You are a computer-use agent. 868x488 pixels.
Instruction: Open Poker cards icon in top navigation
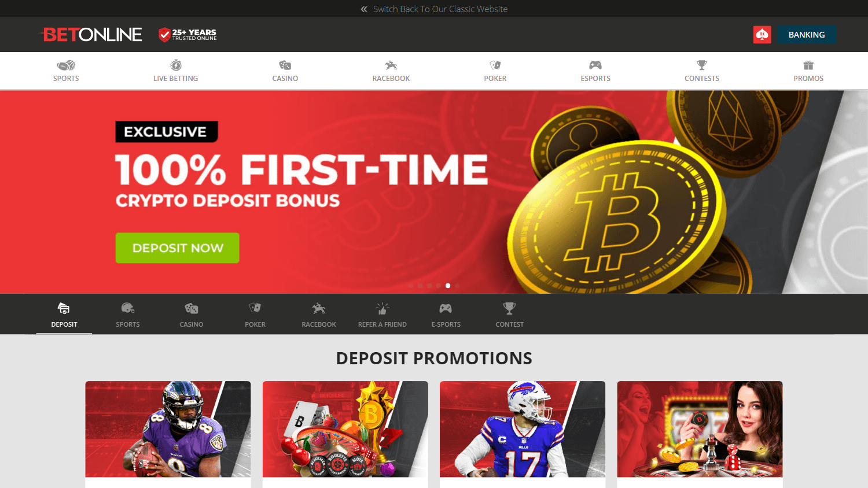[495, 65]
